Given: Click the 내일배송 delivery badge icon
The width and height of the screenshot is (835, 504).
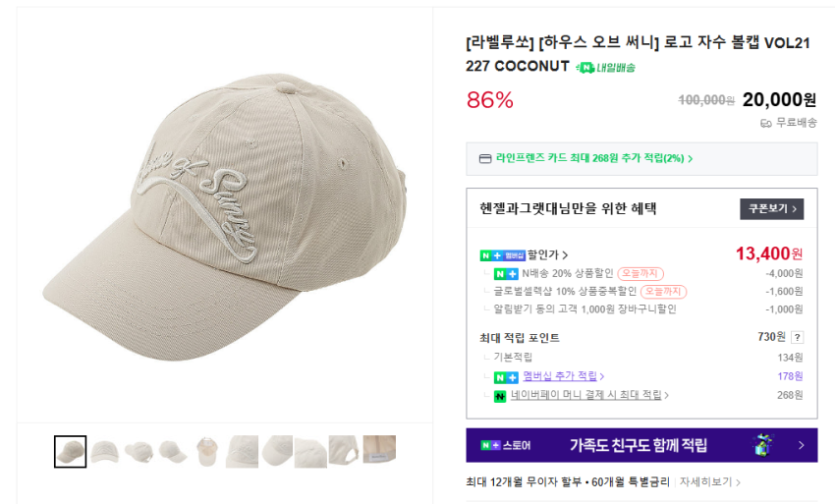Looking at the screenshot, I should click(586, 67).
